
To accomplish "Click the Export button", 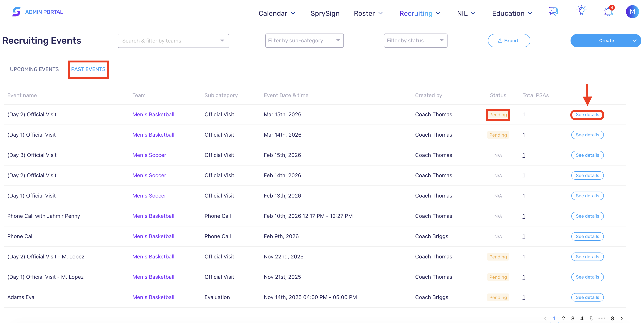I will [509, 41].
